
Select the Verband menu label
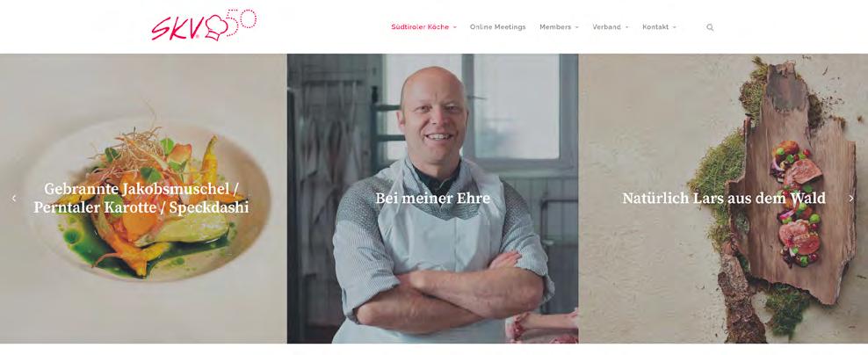607,27
